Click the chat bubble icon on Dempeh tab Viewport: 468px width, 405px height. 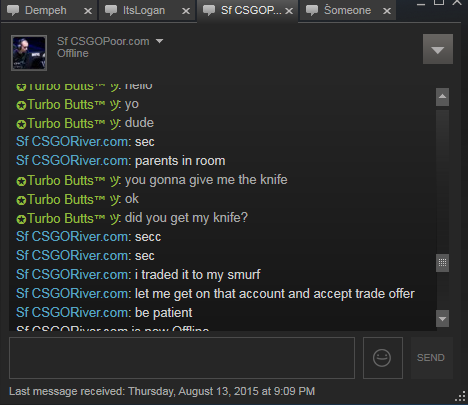point(13,10)
